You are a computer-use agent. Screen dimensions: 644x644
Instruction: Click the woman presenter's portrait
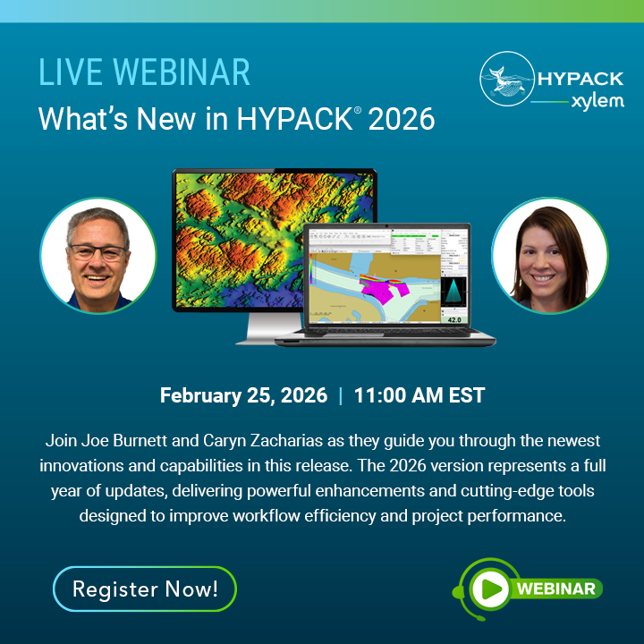coord(549,256)
